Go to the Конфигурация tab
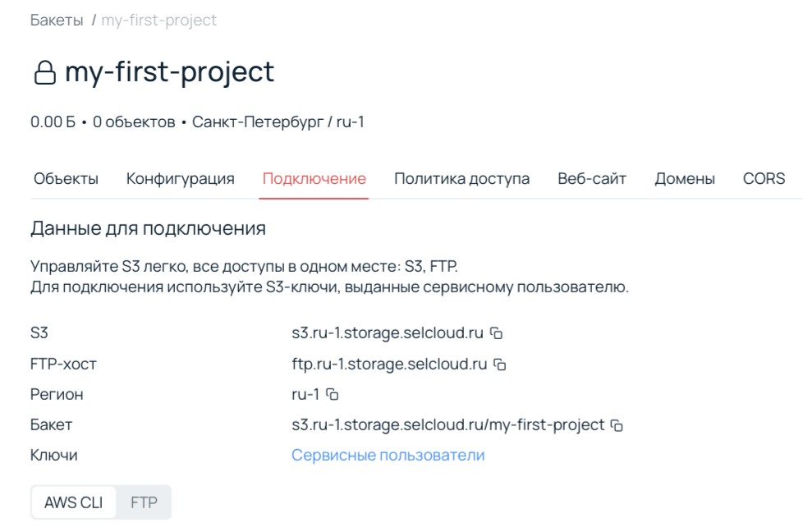Screen dimensions: 803x532 (x=180, y=179)
